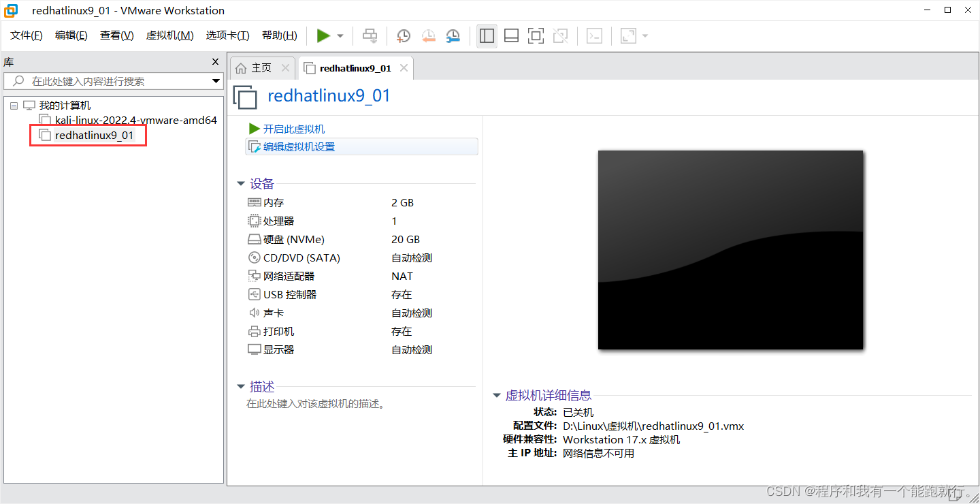
Task: Collapse the 描述 section
Action: (241, 387)
